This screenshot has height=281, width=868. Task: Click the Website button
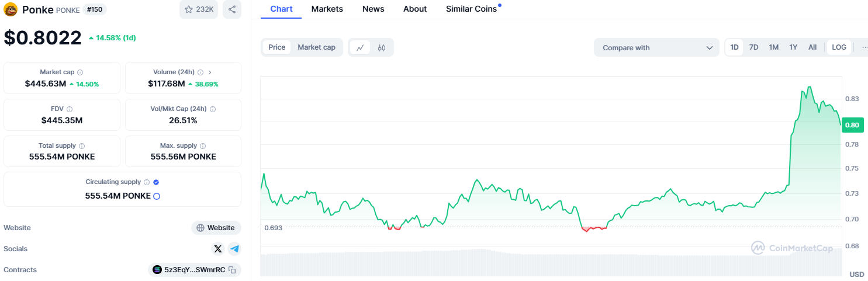(x=216, y=228)
